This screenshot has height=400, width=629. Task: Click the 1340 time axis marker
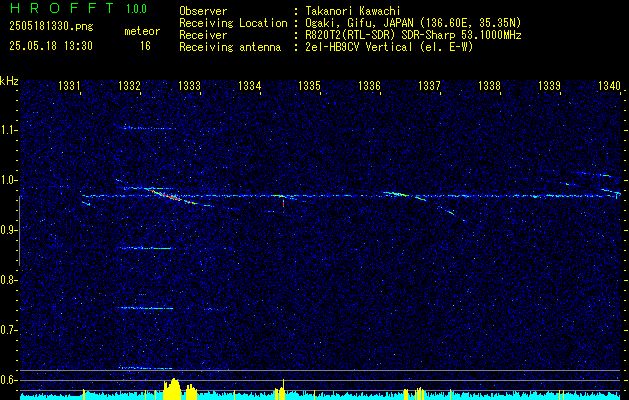coord(609,85)
